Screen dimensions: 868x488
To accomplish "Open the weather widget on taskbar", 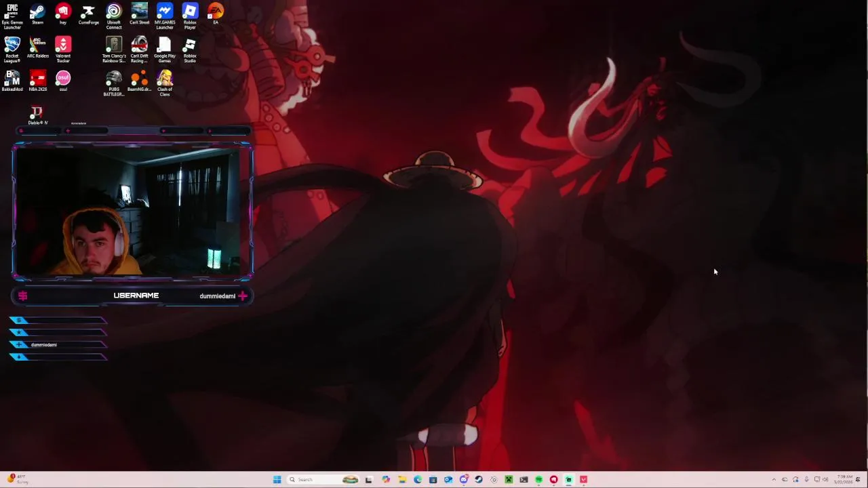I will point(18,479).
